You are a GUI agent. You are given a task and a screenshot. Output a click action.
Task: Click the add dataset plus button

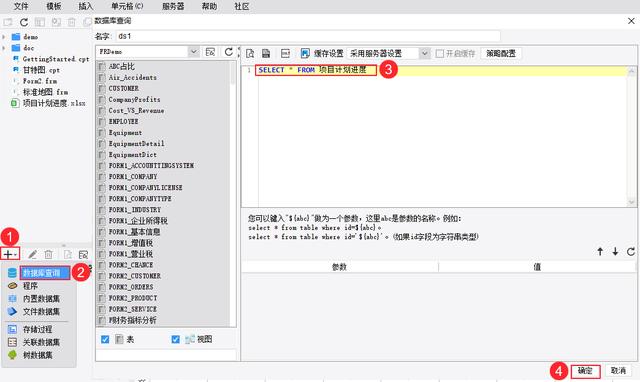click(x=10, y=254)
